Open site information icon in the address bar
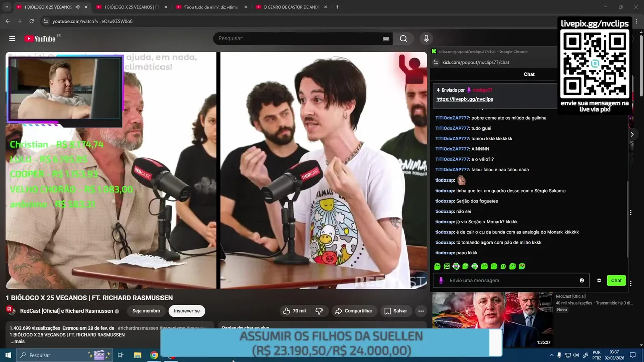 point(45,21)
